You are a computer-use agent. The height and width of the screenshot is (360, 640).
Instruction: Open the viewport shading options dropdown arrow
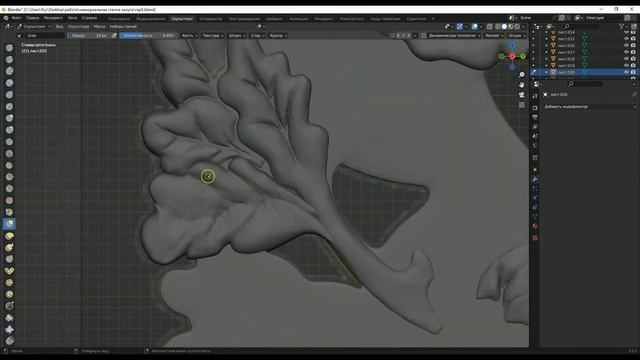[x=524, y=27]
